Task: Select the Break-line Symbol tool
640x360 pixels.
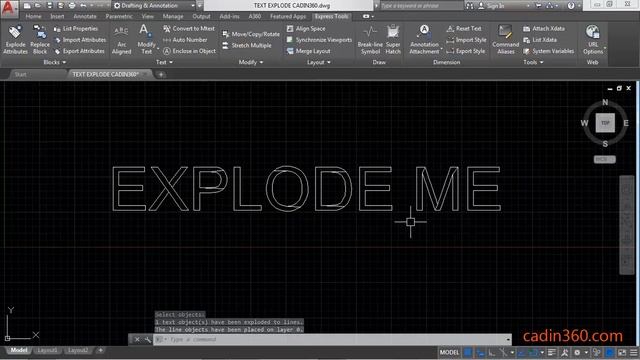Action: point(370,40)
